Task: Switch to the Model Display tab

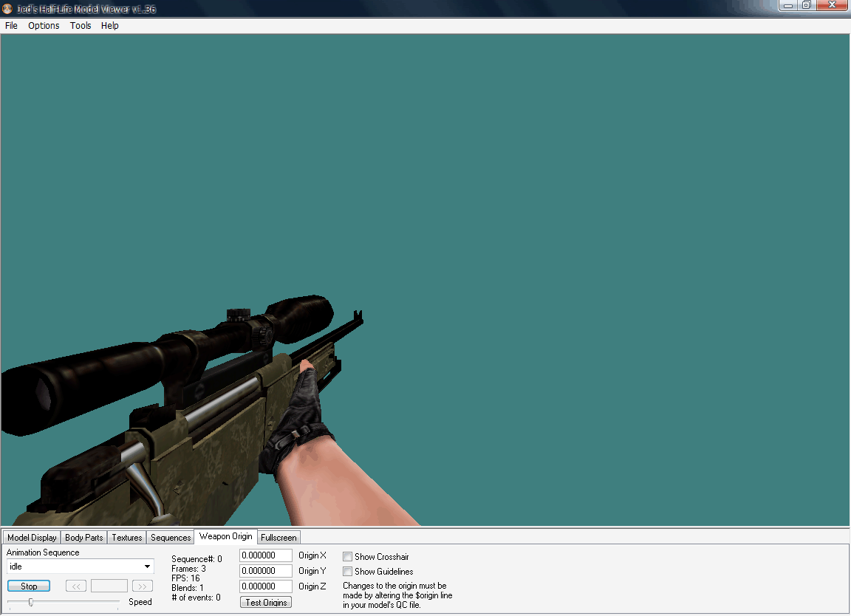Action: pos(32,537)
